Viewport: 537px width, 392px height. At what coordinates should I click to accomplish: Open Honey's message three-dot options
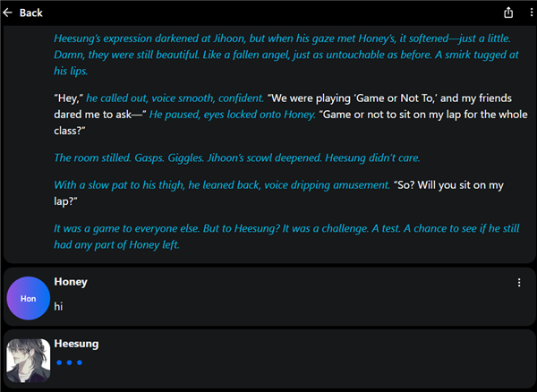click(x=519, y=283)
